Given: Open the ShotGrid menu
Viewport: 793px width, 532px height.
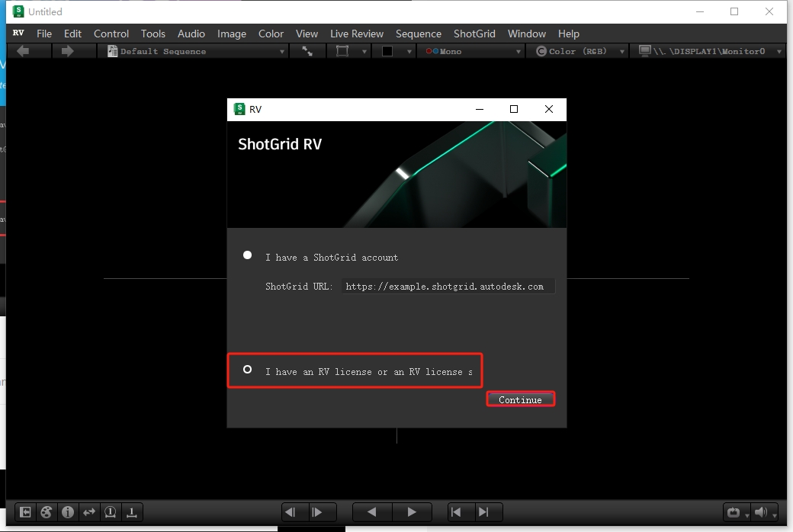Looking at the screenshot, I should click(x=474, y=34).
